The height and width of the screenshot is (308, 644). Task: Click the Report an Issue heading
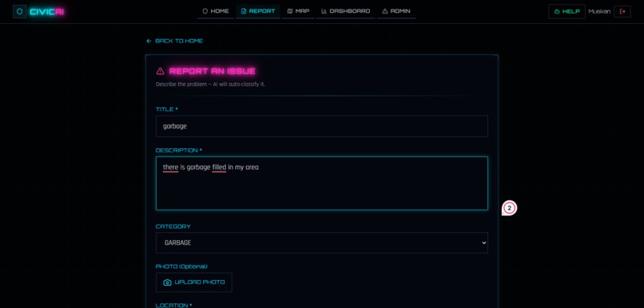coord(213,71)
